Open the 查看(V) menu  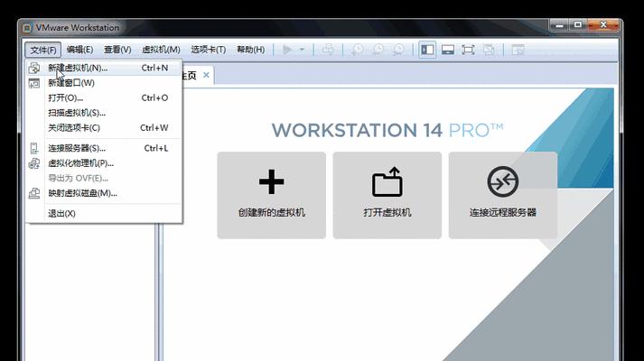[117, 50]
